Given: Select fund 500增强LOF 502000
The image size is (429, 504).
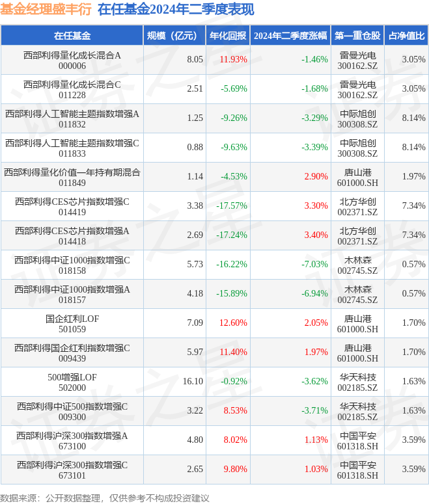Looking at the screenshot, I should 72,382.
